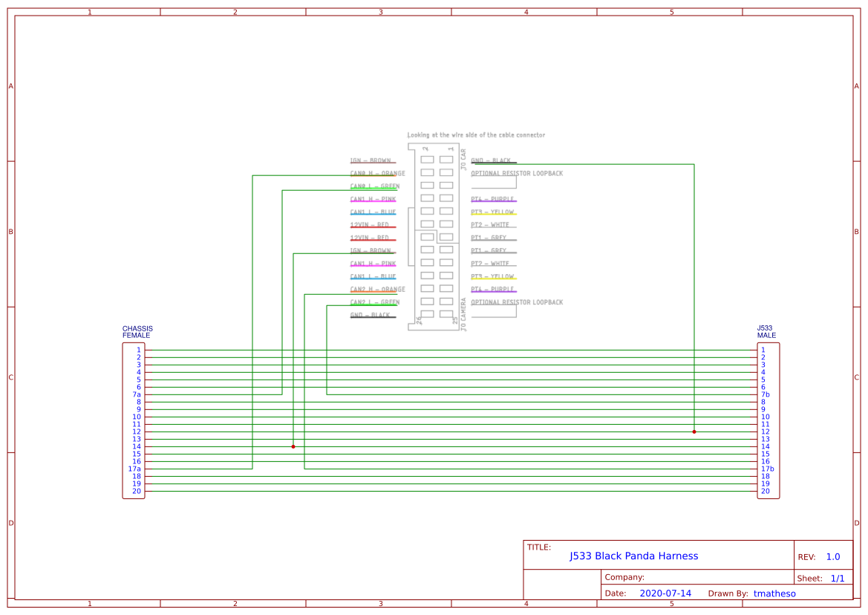Click the date field showing 2020-07-14
The height and width of the screenshot is (615, 868).
click(x=665, y=593)
